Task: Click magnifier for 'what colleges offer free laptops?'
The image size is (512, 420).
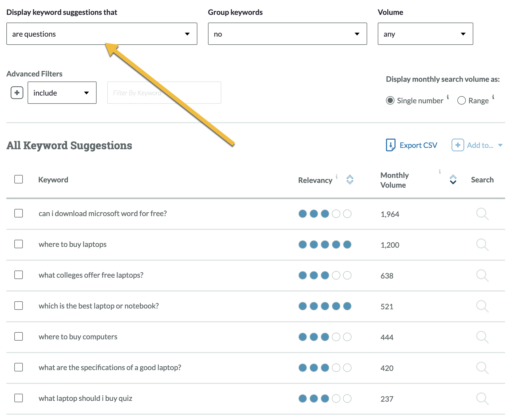Action: (482, 275)
